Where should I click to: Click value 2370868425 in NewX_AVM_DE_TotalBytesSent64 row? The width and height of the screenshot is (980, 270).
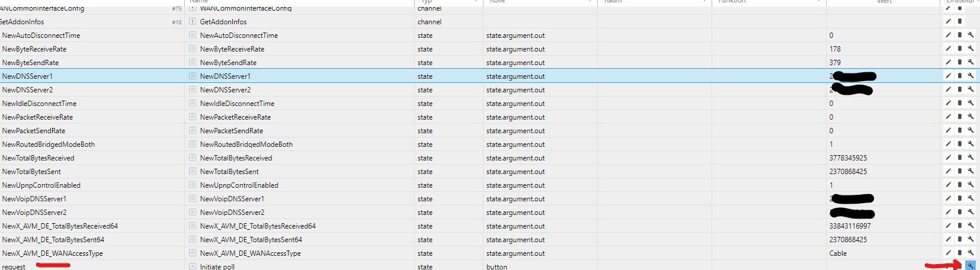click(x=848, y=240)
